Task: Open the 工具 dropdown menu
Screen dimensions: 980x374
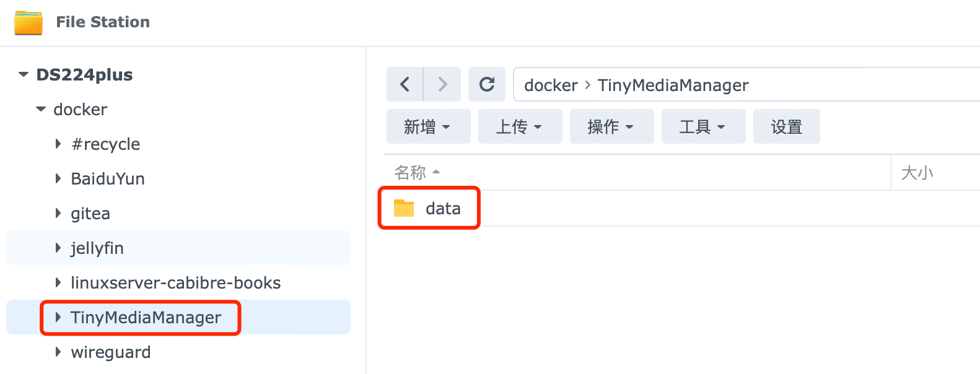Action: point(703,127)
